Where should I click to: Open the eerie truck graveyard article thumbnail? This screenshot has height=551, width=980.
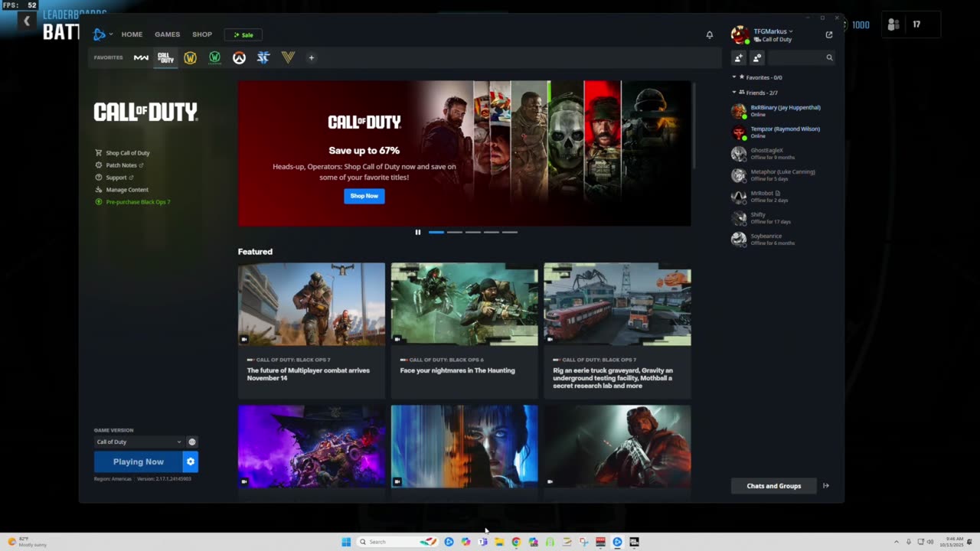click(617, 305)
